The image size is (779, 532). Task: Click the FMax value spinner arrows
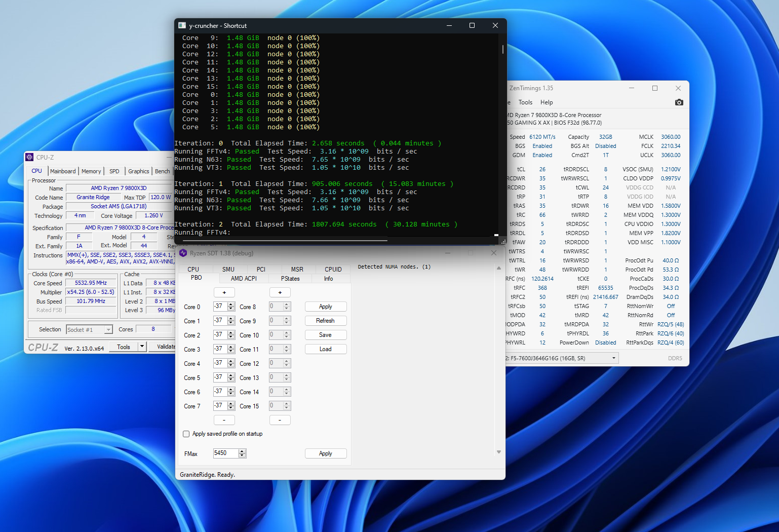tap(242, 453)
